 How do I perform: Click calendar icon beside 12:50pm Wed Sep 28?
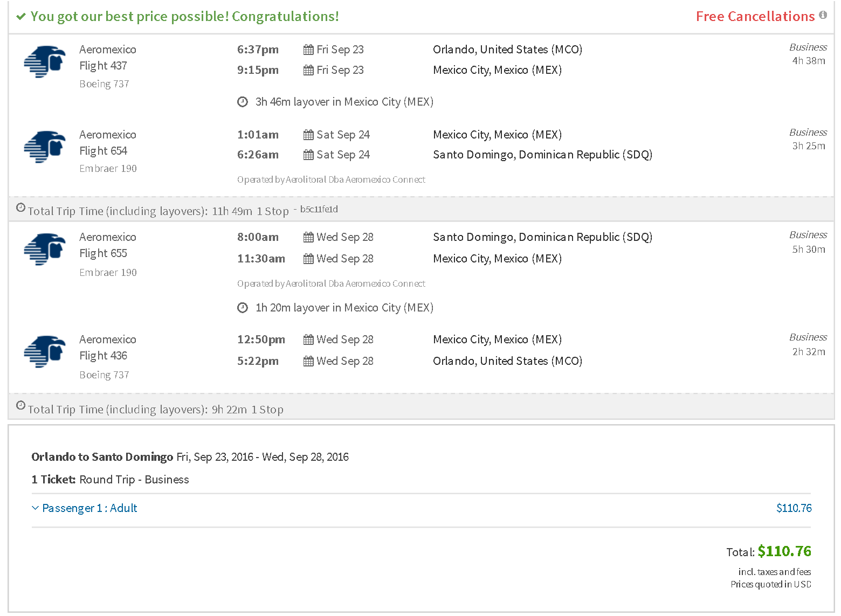pos(308,340)
